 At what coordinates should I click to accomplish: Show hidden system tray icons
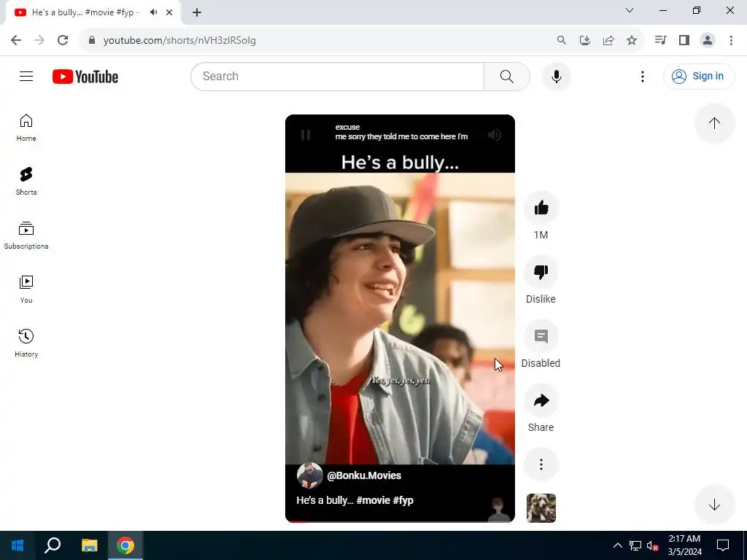tap(617, 545)
